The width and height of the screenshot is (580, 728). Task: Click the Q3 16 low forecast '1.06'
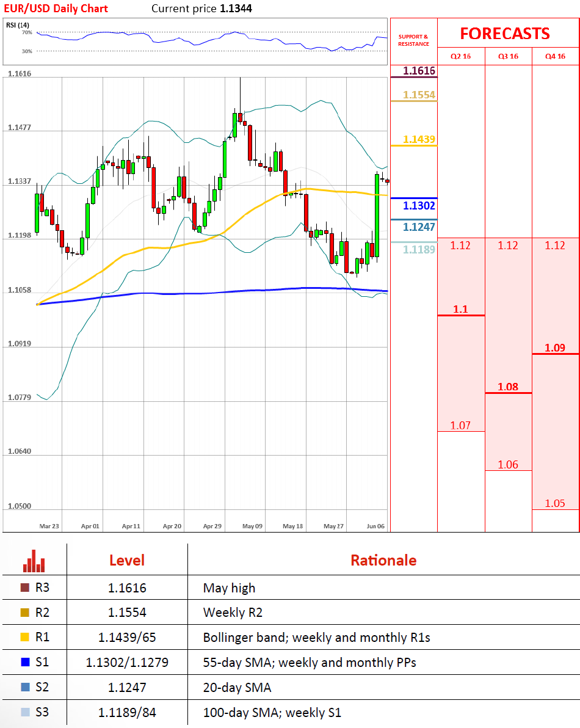coord(508,465)
